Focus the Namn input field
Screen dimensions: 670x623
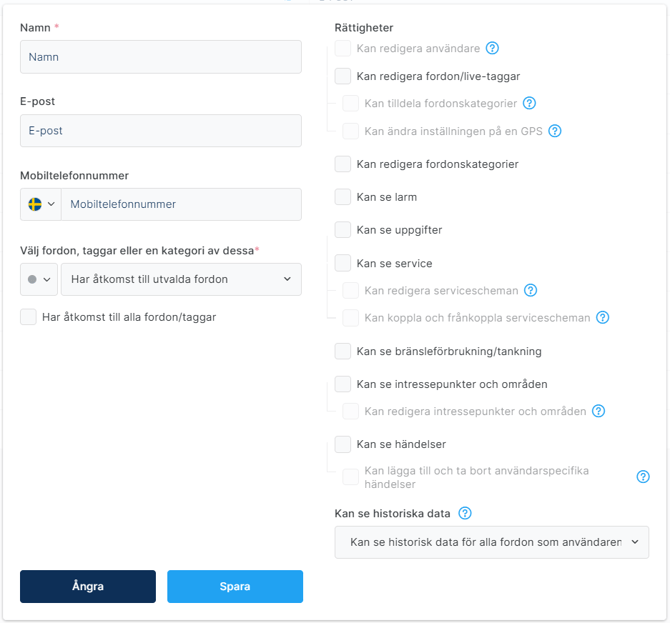point(161,57)
